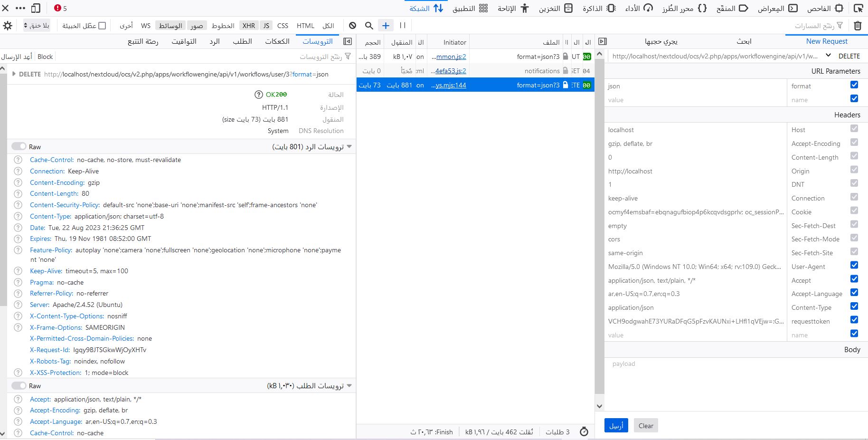The width and height of the screenshot is (868, 440).
Task: Open help for Server header
Action: 18,305
